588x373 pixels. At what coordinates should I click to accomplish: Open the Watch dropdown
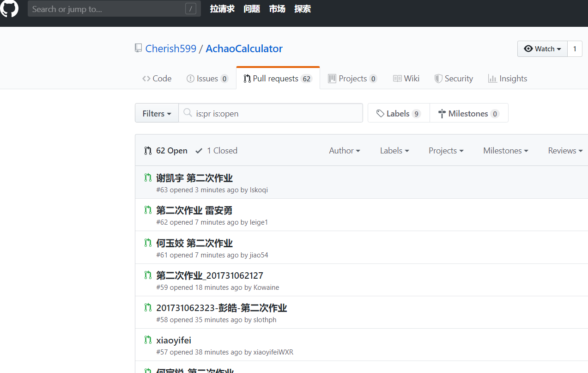[x=542, y=49]
